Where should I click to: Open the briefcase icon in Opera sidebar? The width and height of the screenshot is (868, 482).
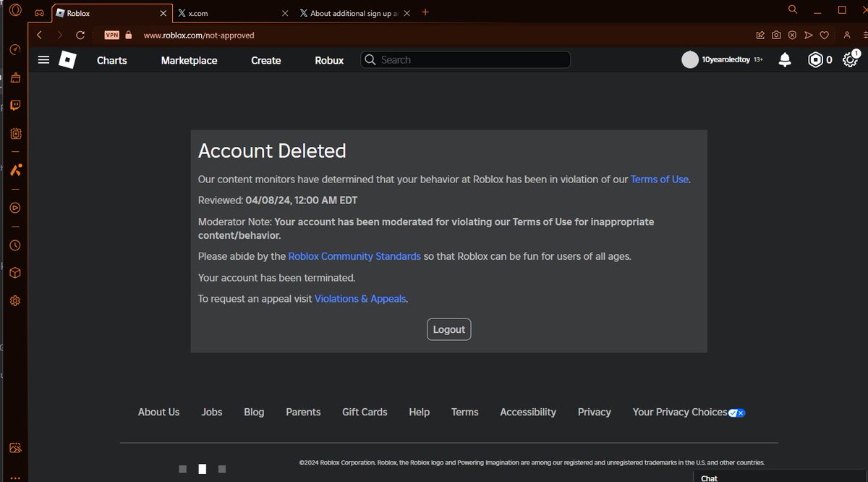click(x=15, y=77)
